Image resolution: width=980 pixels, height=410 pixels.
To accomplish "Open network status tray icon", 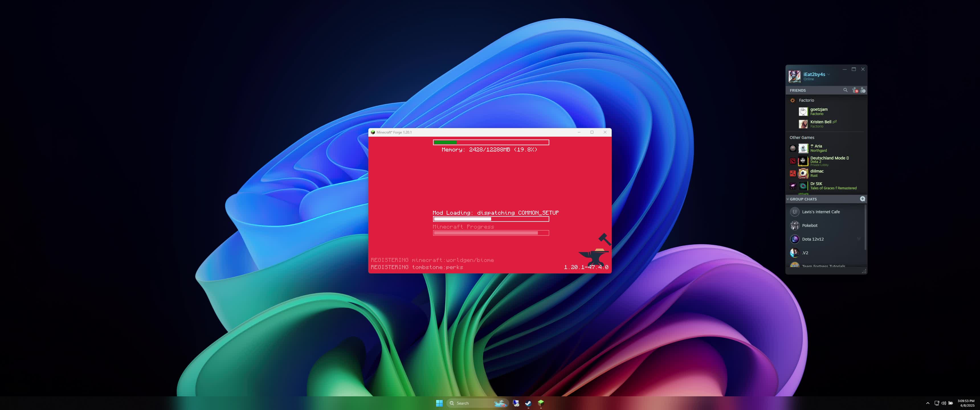I will (937, 403).
